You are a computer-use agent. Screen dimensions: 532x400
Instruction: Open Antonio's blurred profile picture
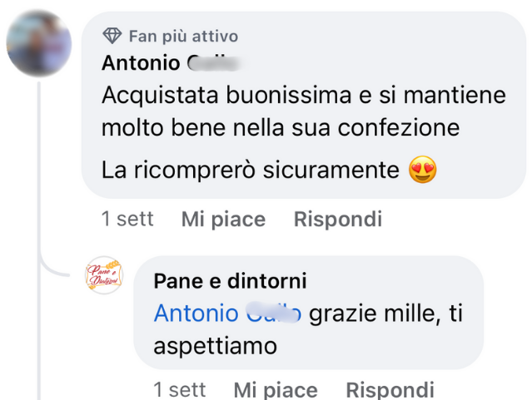[x=38, y=43]
